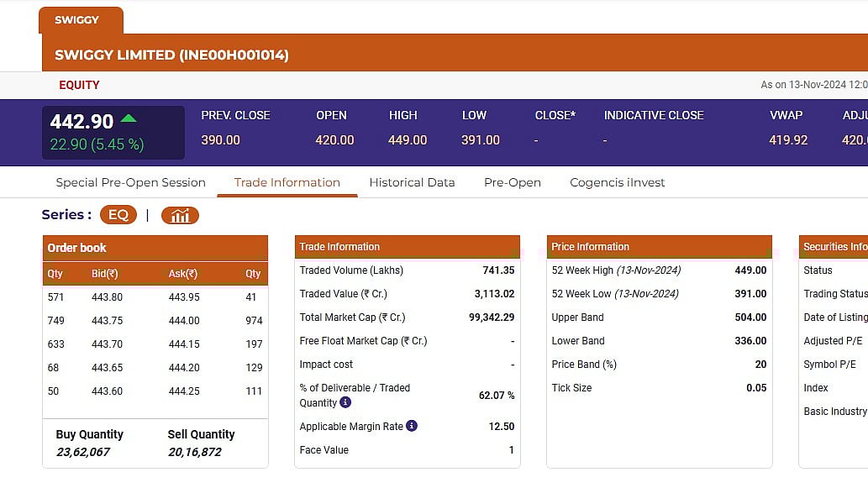Click info icon next to Deliverable / Traded Quantity

pos(345,403)
